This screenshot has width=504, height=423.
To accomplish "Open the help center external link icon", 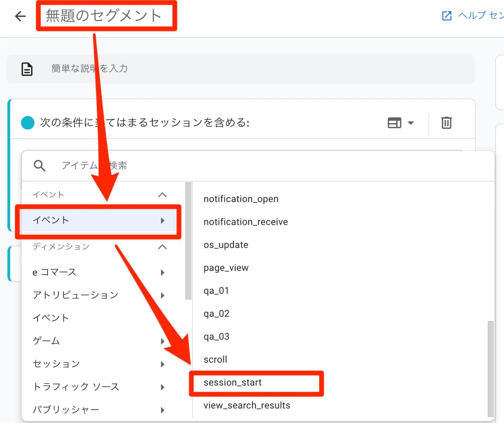I will click(447, 16).
